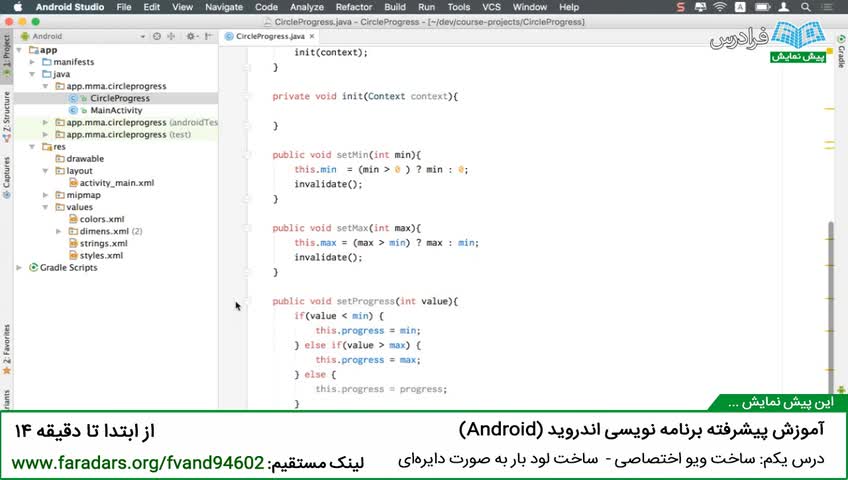Open the Analyze menu
848x480 pixels.
click(307, 7)
